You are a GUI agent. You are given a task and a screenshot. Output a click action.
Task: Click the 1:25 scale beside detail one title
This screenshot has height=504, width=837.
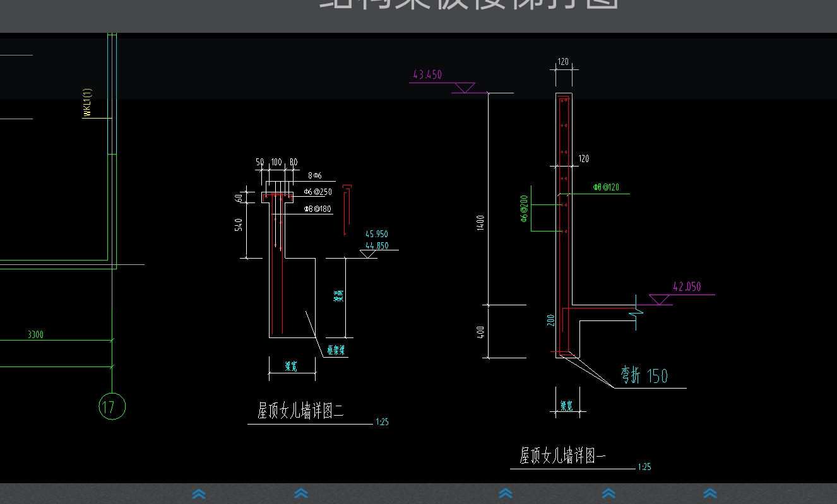(644, 467)
